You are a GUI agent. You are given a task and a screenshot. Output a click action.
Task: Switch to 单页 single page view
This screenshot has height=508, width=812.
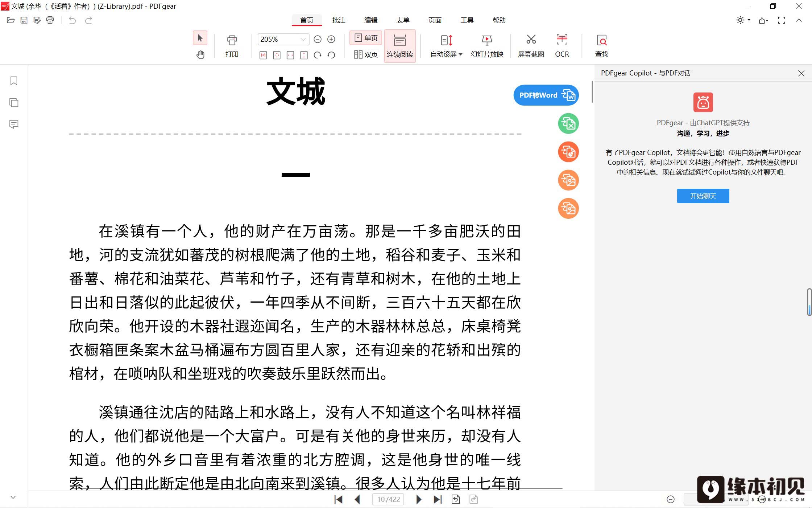pos(366,38)
